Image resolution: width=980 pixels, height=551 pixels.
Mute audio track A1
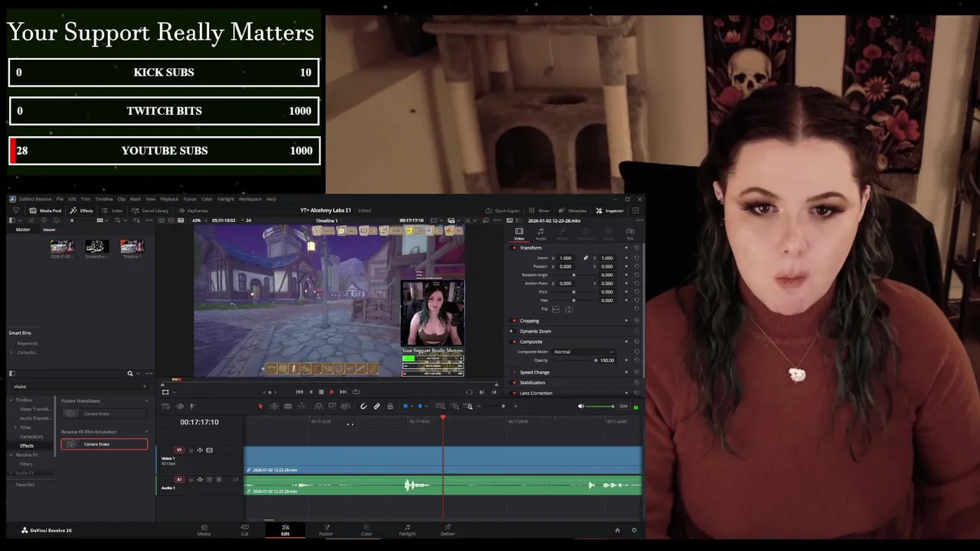point(219,480)
